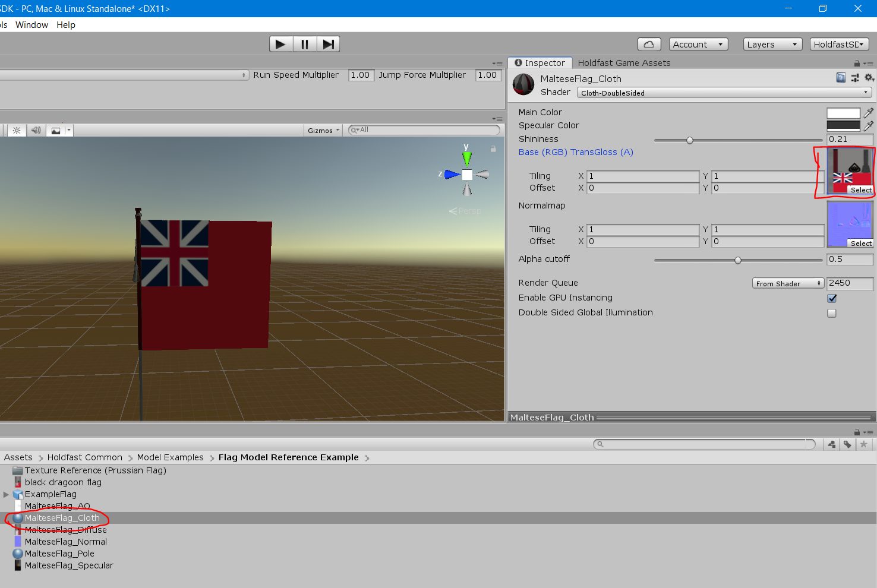Expand the ExampleFlag prefab arrow
Viewport: 877px width, 588px height.
point(6,494)
